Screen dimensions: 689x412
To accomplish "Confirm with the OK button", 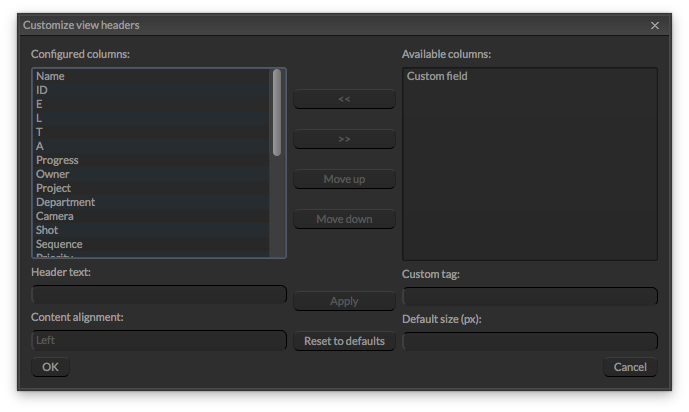I will click(50, 367).
